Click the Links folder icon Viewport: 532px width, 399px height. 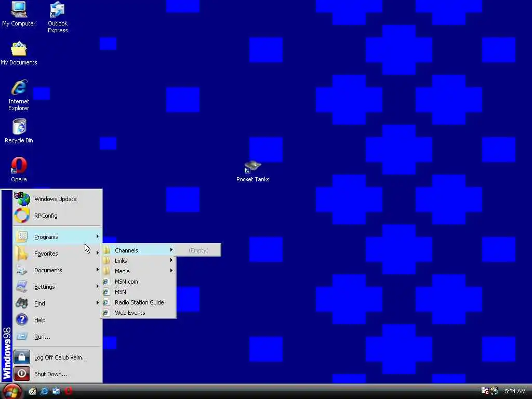pyautogui.click(x=107, y=261)
